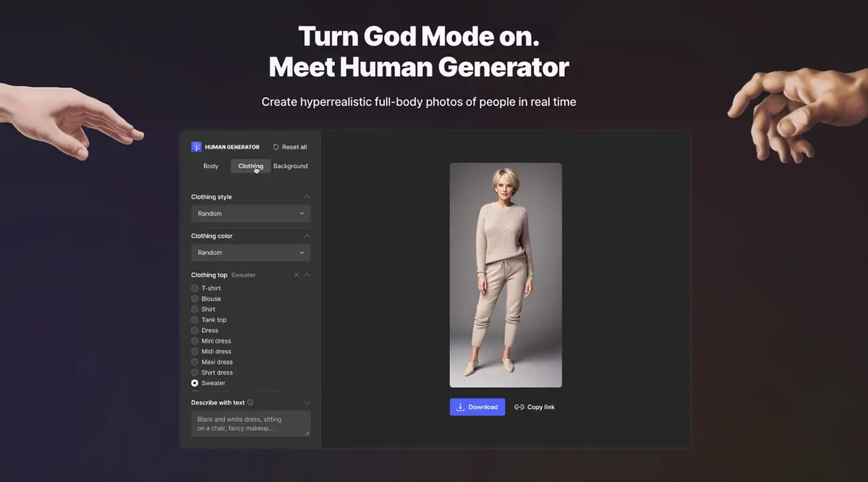Click the Reset all button
Screen dimensions: 868x482
click(290, 147)
